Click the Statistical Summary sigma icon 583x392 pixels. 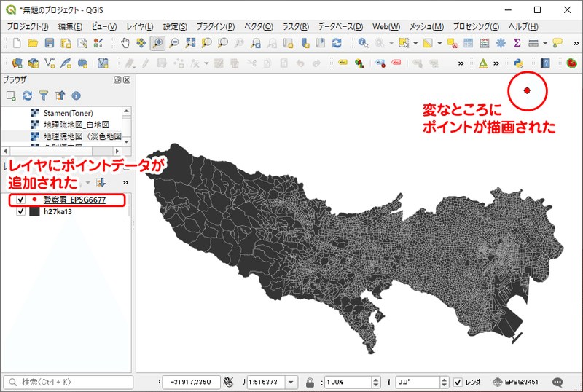pyautogui.click(x=517, y=43)
